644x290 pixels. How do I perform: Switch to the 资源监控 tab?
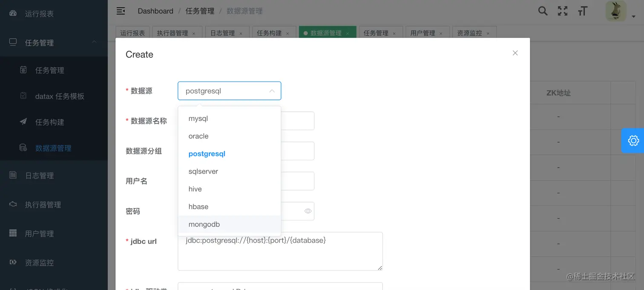(x=470, y=32)
